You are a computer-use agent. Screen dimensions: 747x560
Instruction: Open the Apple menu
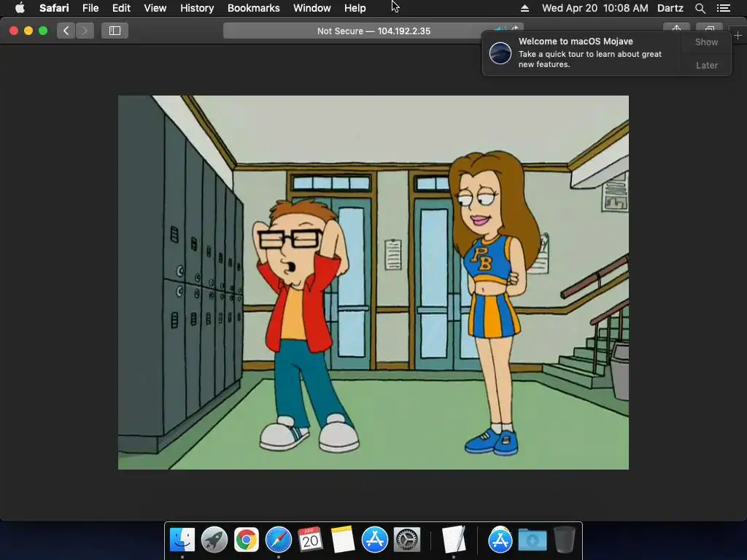pos(20,8)
